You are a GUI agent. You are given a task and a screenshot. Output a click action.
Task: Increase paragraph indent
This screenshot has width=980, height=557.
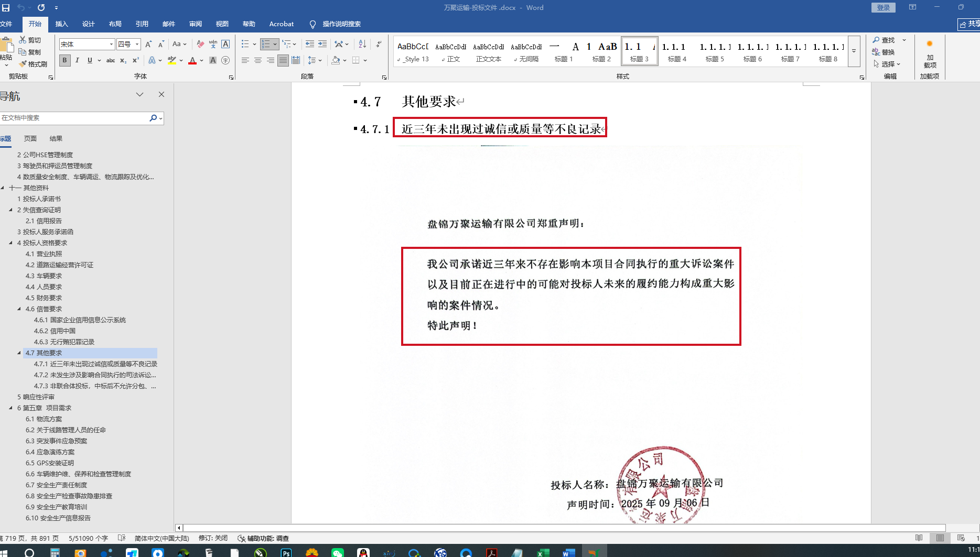pos(322,45)
